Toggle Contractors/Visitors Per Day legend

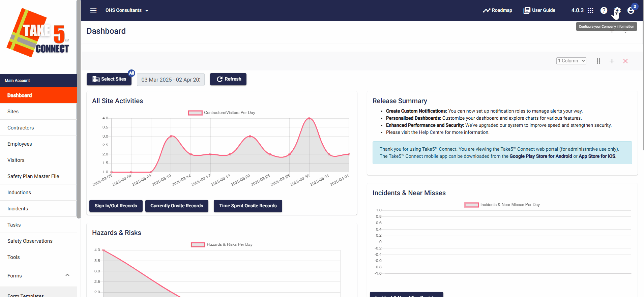pos(222,113)
